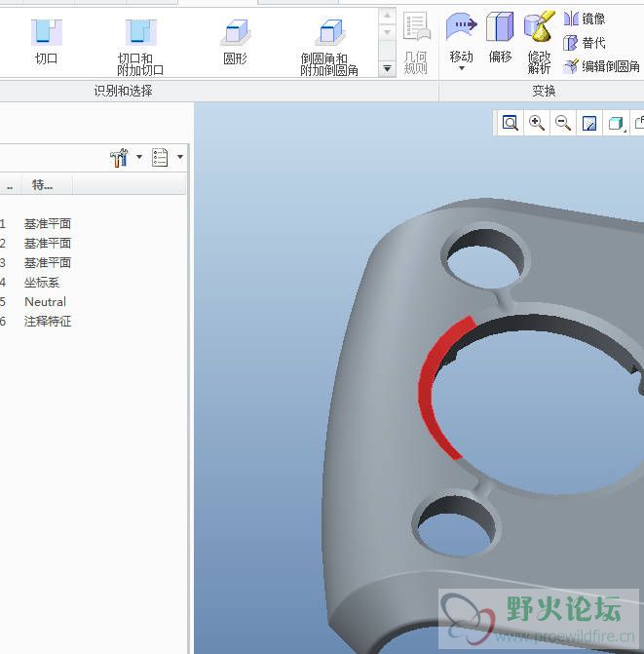Select the third 基准平面 tree row
This screenshot has height=654, width=644.
pos(48,263)
